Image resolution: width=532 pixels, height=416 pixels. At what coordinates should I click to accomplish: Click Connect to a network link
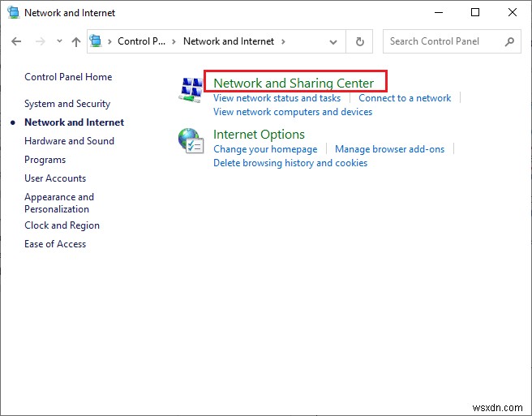click(x=405, y=98)
